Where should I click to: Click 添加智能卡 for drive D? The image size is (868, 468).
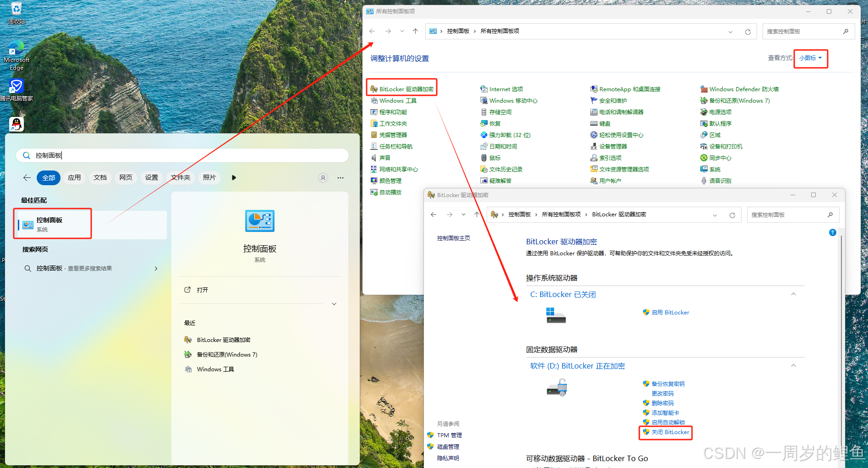661,413
